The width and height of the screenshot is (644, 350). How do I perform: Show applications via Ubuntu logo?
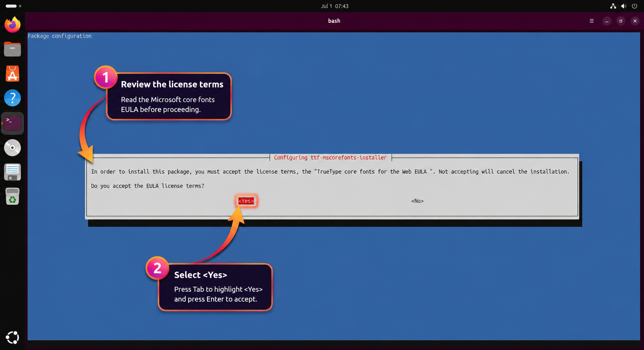click(x=13, y=338)
